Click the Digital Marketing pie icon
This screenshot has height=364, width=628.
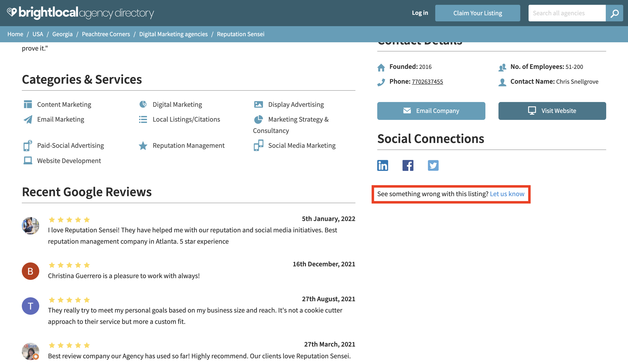[x=143, y=104]
